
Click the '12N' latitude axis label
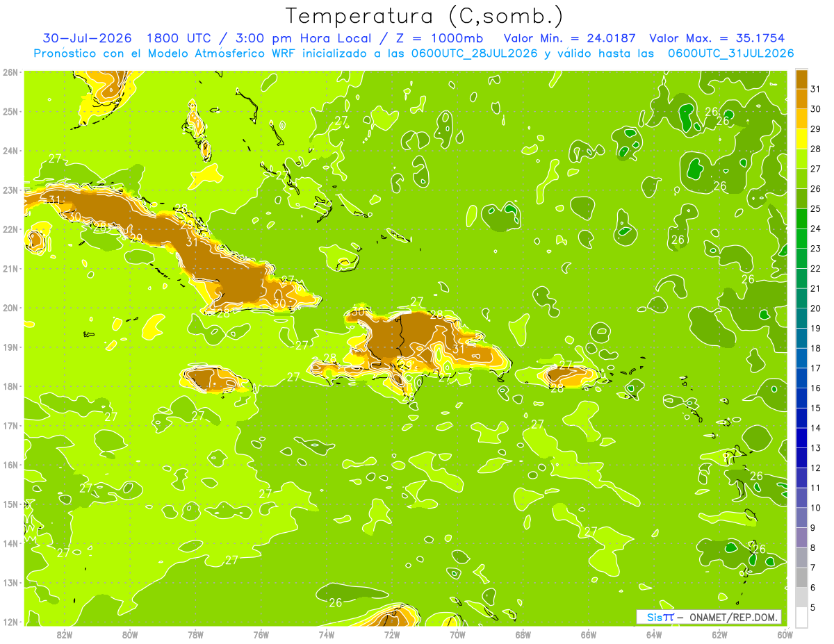(10, 622)
